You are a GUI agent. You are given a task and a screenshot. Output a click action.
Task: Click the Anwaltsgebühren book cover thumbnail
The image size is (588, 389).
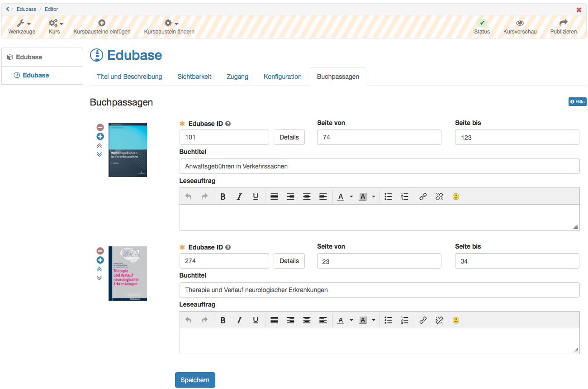pyautogui.click(x=127, y=149)
